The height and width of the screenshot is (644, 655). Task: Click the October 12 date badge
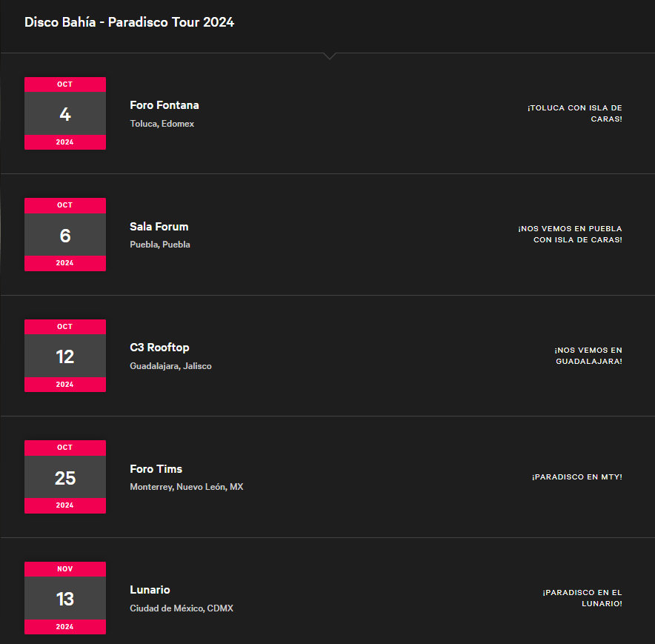[x=65, y=356]
